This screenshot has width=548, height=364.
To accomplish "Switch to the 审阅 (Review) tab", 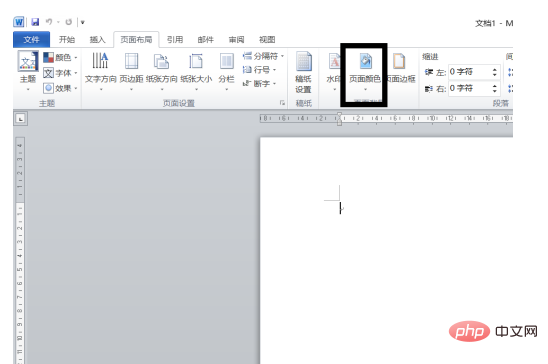I will 237,39.
